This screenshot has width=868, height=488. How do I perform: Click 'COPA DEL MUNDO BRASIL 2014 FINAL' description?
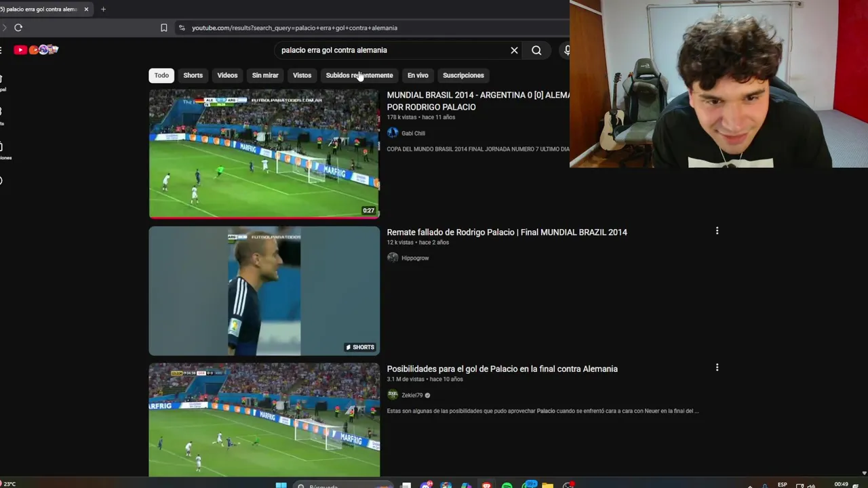478,149
